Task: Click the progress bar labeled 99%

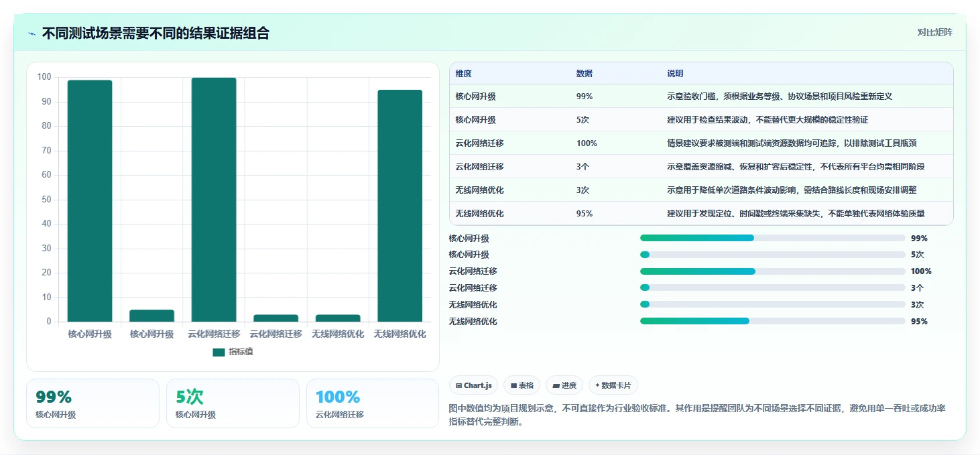Action: [772, 238]
